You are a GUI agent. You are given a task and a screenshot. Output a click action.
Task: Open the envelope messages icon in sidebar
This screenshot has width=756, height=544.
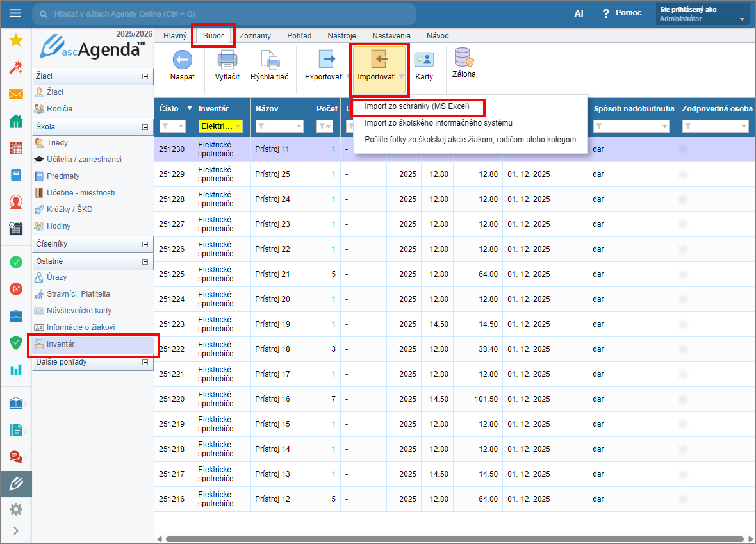tap(16, 94)
